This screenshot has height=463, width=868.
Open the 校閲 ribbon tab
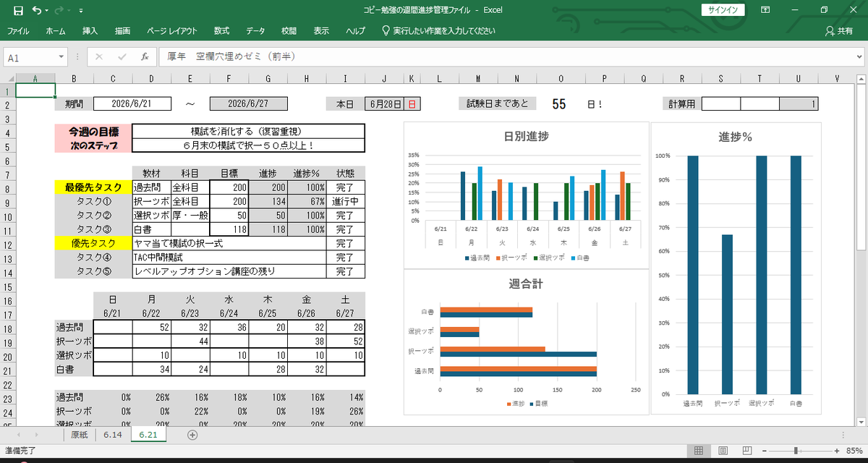click(x=289, y=31)
